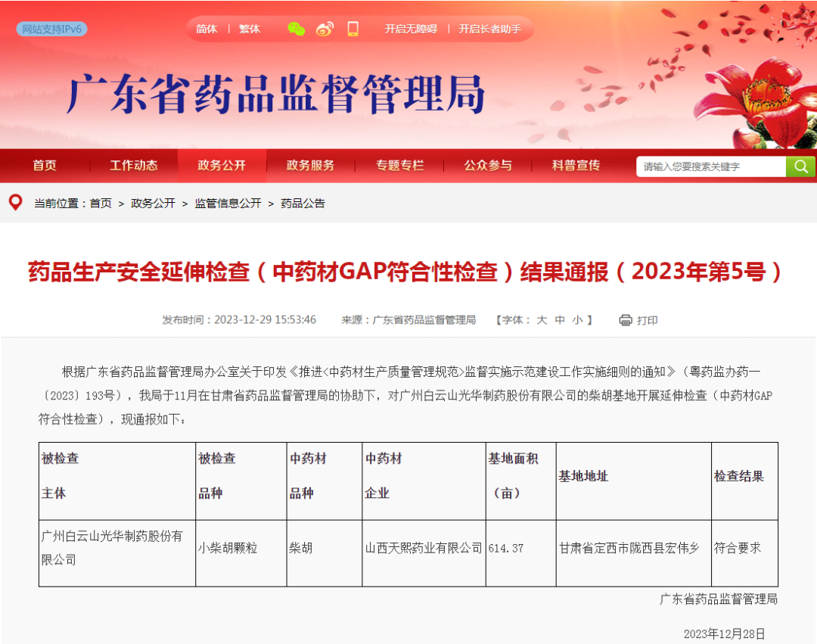Viewport: 817px width, 644px height.
Task: Click the signature 广东省药品监督管理局 below table
Action: pos(719,599)
